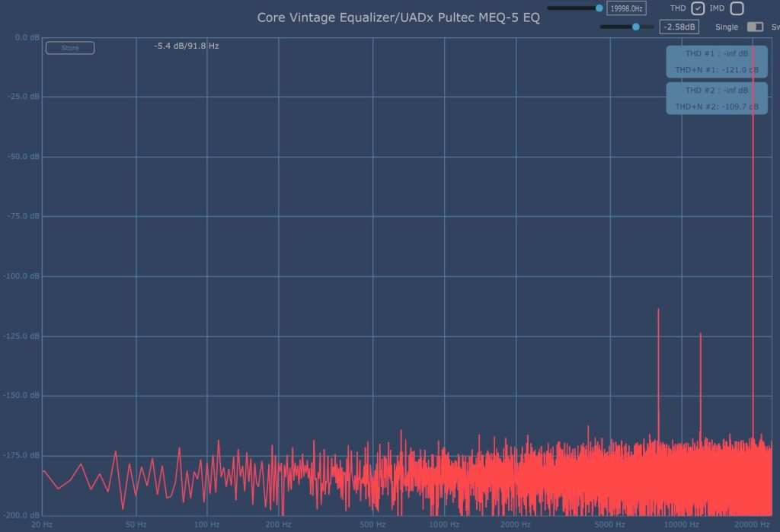Click the level slider handle
Screen dimensions: 780x532
(x=636, y=27)
